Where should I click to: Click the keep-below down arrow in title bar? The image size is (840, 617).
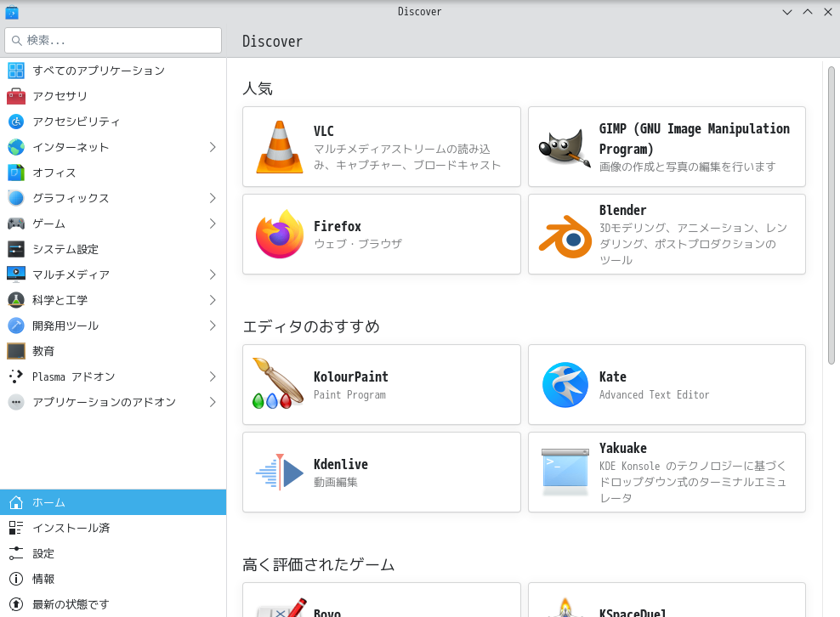(x=787, y=12)
